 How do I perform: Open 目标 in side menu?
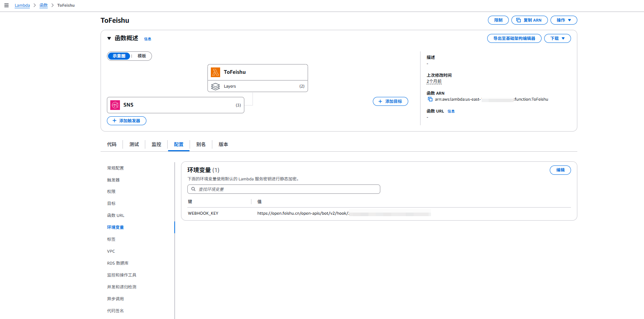point(111,203)
